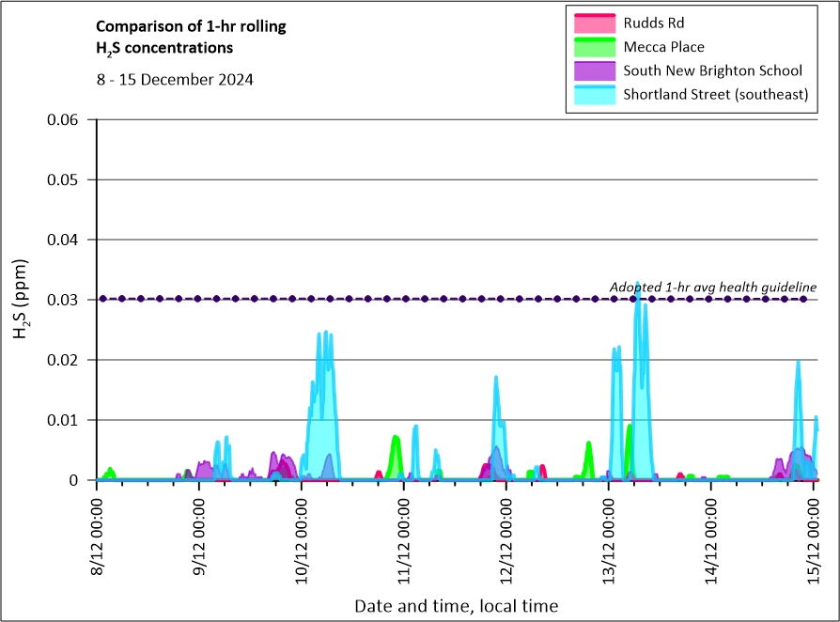Click the South New Brighton School purple swatch
The width and height of the screenshot is (840, 622).
click(x=593, y=71)
